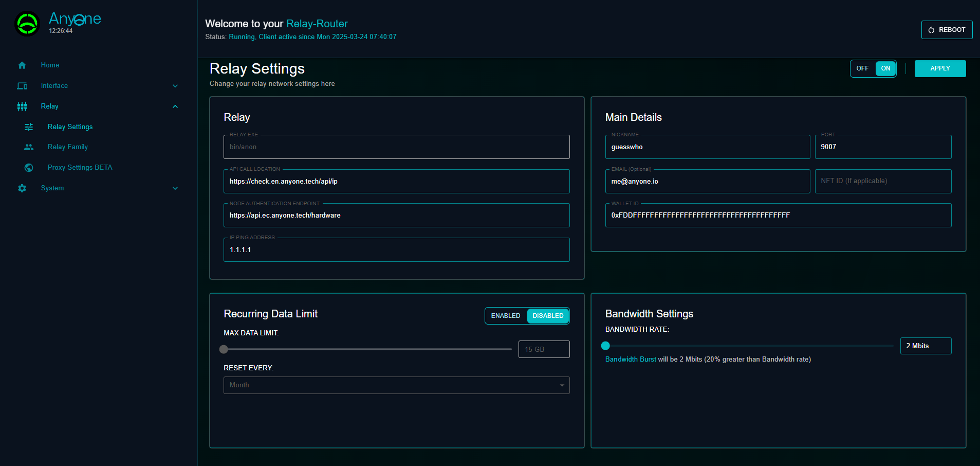This screenshot has height=466, width=980.
Task: Open Proxy Settings BETA page
Action: 80,168
